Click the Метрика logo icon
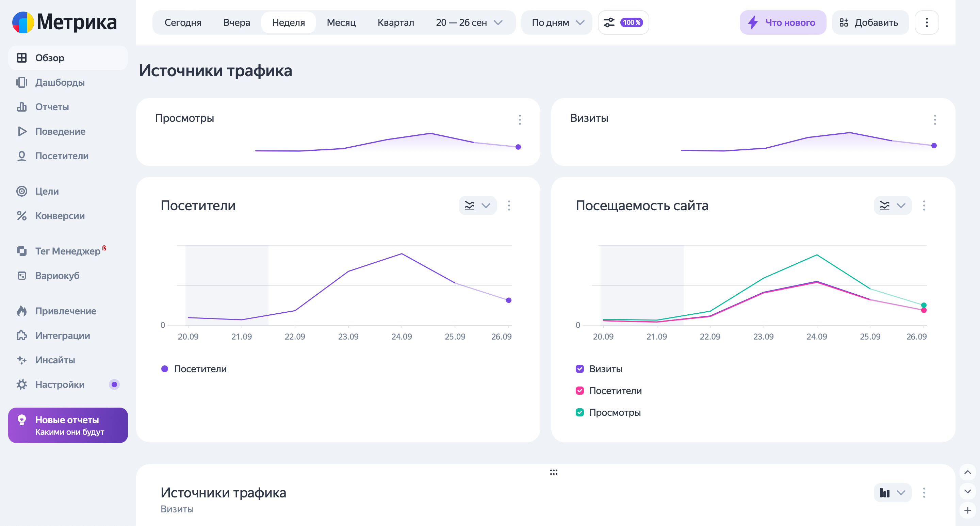The height and width of the screenshot is (526, 980). pyautogui.click(x=23, y=22)
